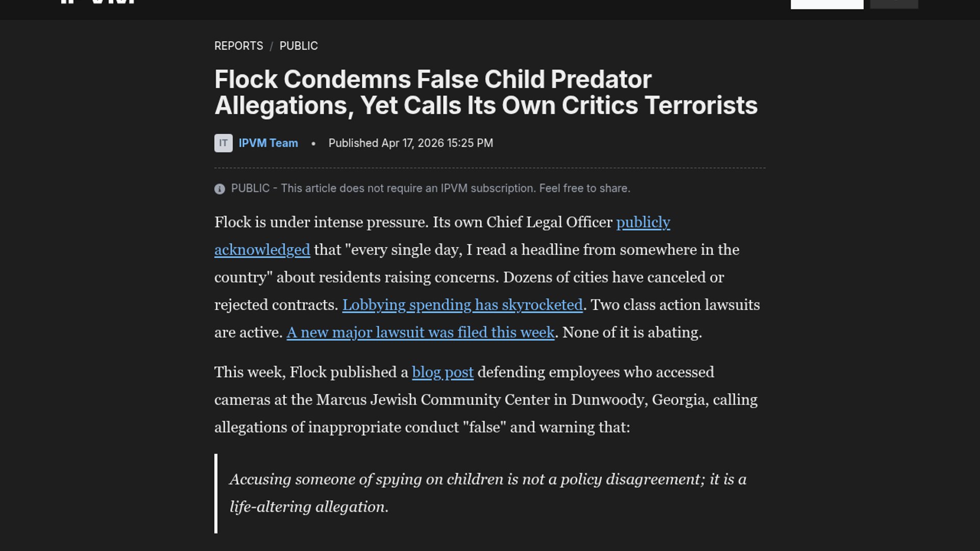Click the breadcrumb slash separator
980x551 pixels.
click(272, 46)
